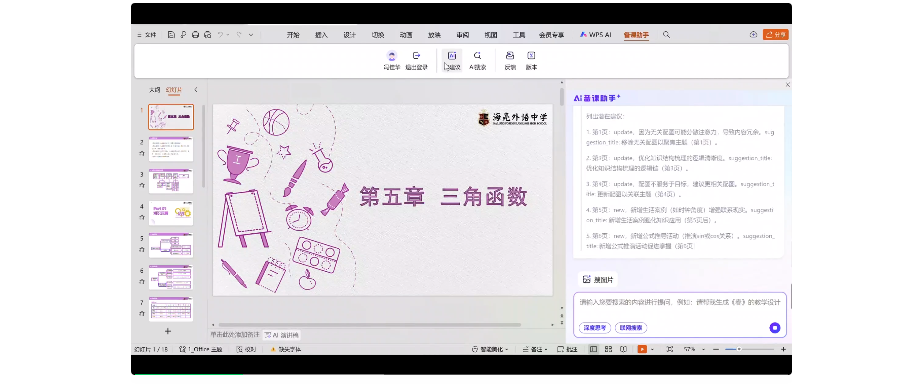Click the 反馈 feedback icon

pyautogui.click(x=510, y=60)
